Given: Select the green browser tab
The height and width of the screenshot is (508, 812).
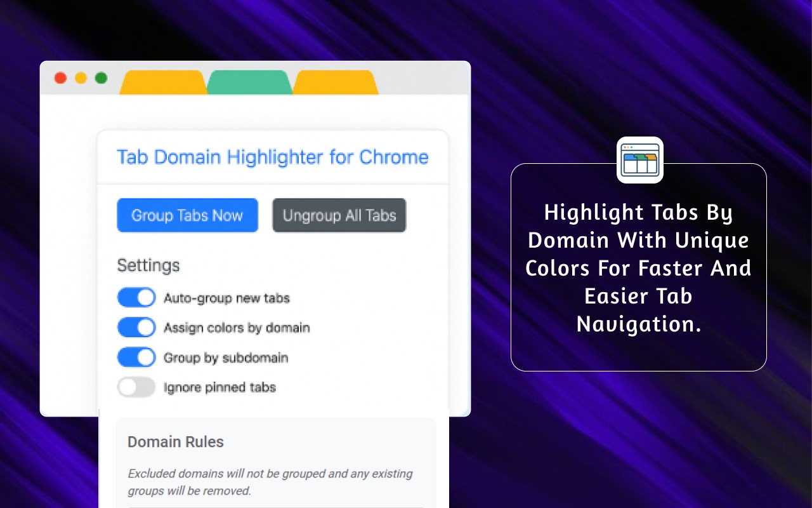Looking at the screenshot, I should coord(250,83).
